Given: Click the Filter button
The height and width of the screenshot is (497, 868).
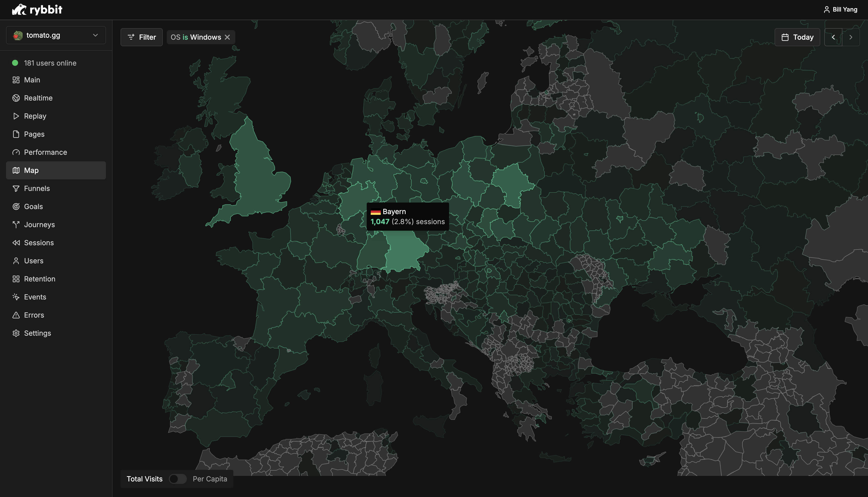Looking at the screenshot, I should point(141,37).
